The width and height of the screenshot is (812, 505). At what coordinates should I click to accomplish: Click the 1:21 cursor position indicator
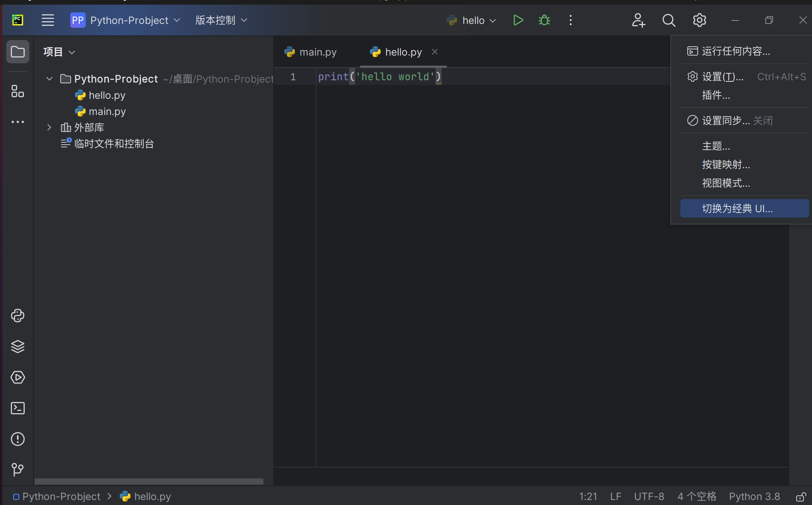click(x=588, y=497)
